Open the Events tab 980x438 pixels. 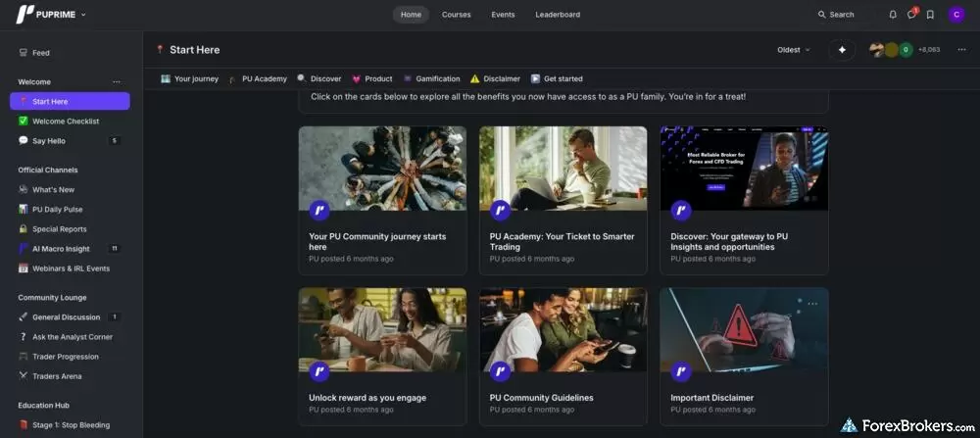(x=503, y=15)
